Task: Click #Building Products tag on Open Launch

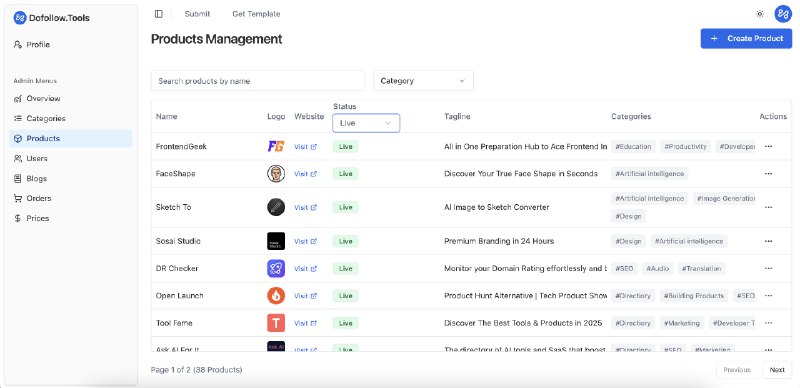Action: [694, 296]
